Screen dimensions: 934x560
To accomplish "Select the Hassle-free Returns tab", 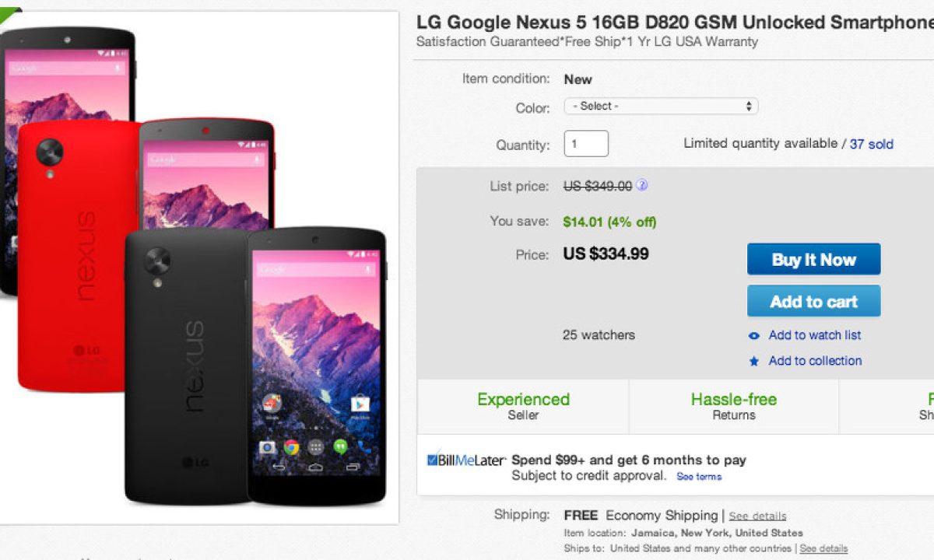I will (733, 406).
